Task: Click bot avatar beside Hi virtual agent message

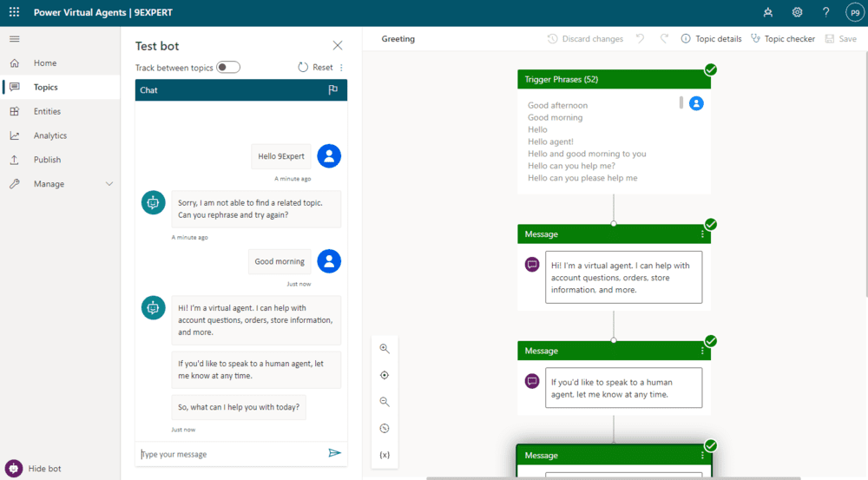Action: (x=154, y=308)
